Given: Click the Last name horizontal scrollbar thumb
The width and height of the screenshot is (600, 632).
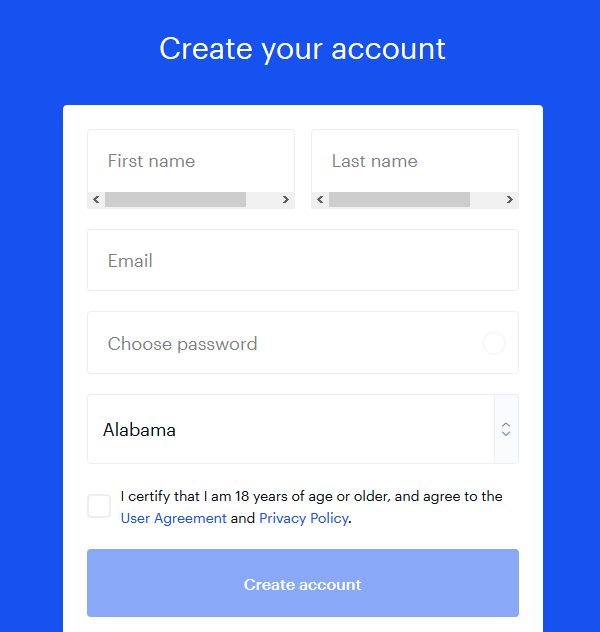Looking at the screenshot, I should coord(399,200).
